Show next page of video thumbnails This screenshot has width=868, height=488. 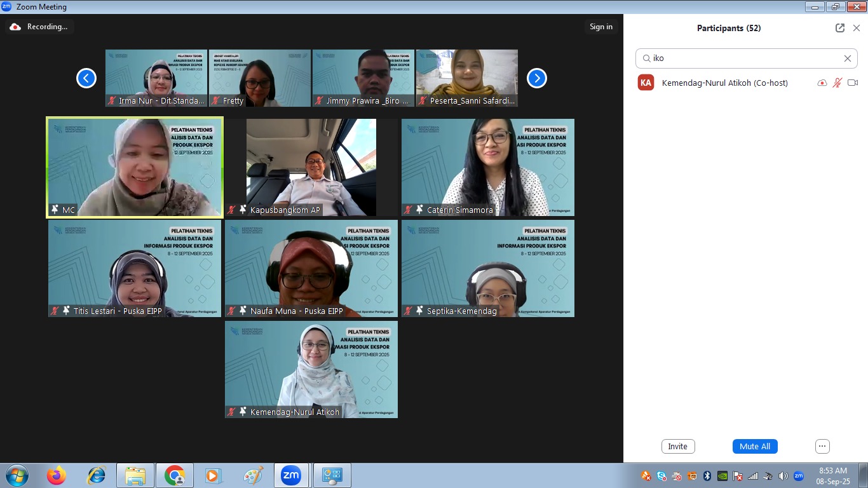pyautogui.click(x=536, y=78)
